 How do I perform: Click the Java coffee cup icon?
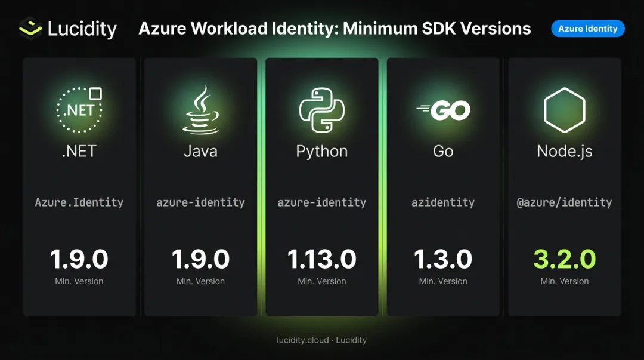pos(200,110)
